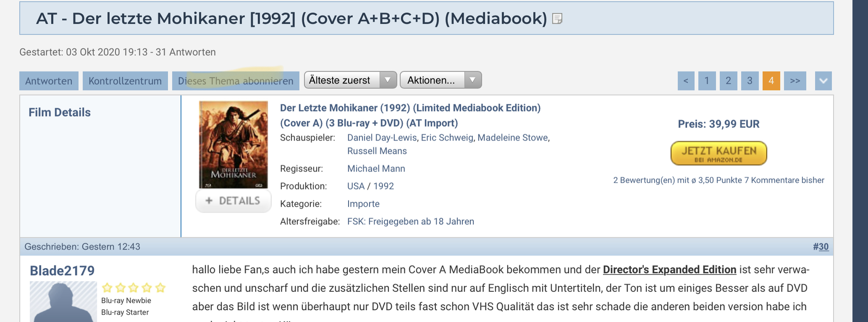Click the Director's Expanded Edition link
The width and height of the screenshot is (868, 322).
670,270
